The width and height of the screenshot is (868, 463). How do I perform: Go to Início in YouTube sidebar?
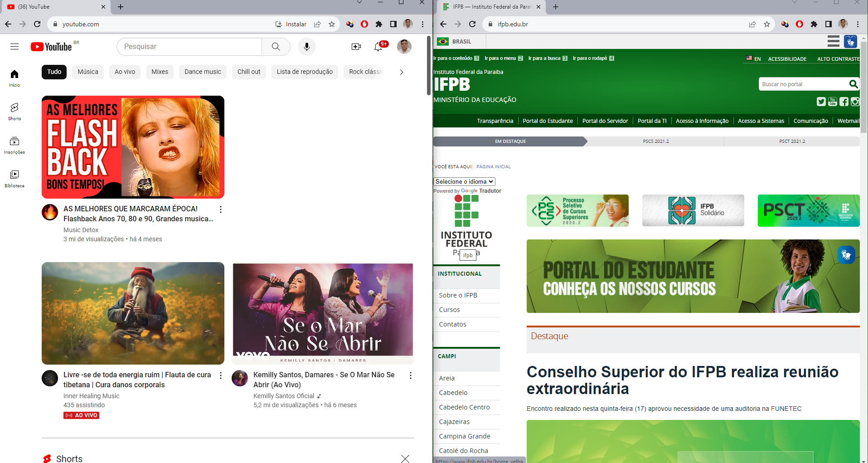[x=15, y=78]
